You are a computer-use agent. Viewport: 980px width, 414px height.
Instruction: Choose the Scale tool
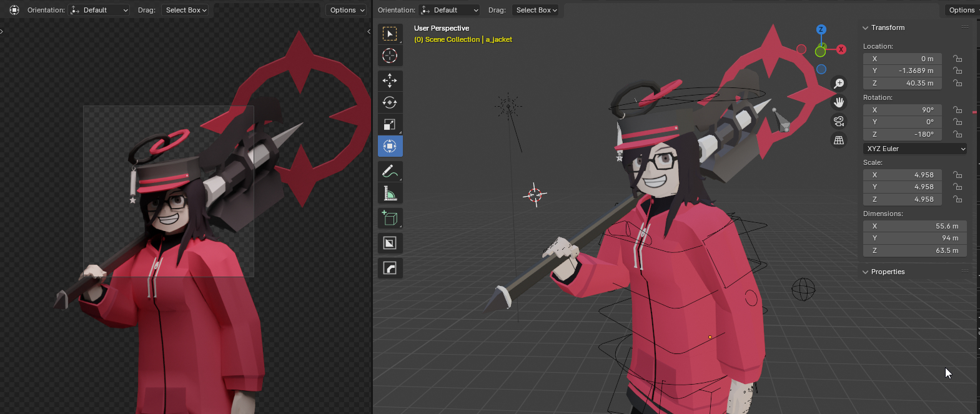coord(390,124)
